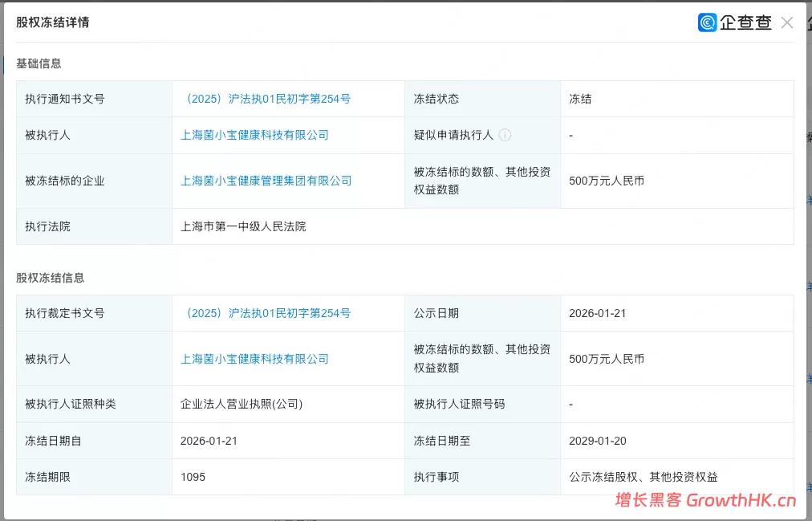Click 500万元人民币 value in 股权冻结信息

[x=607, y=359]
